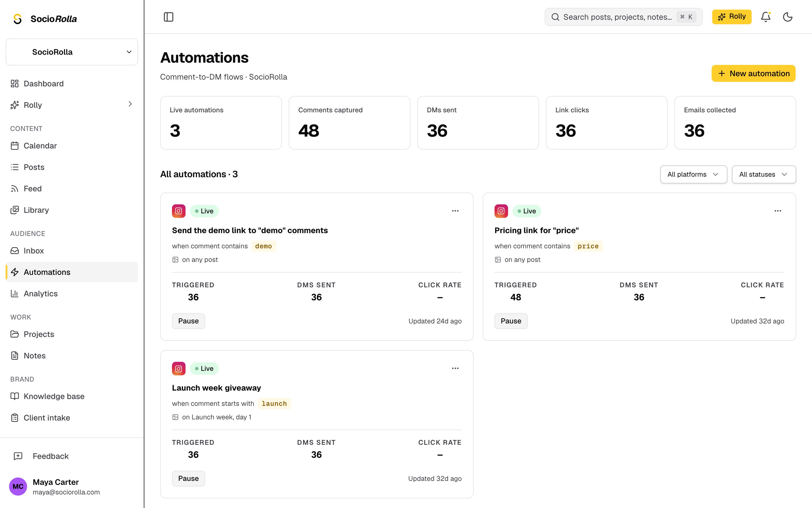812x508 pixels.
Task: Open the SocioRolla workspace switcher
Action: (72, 52)
